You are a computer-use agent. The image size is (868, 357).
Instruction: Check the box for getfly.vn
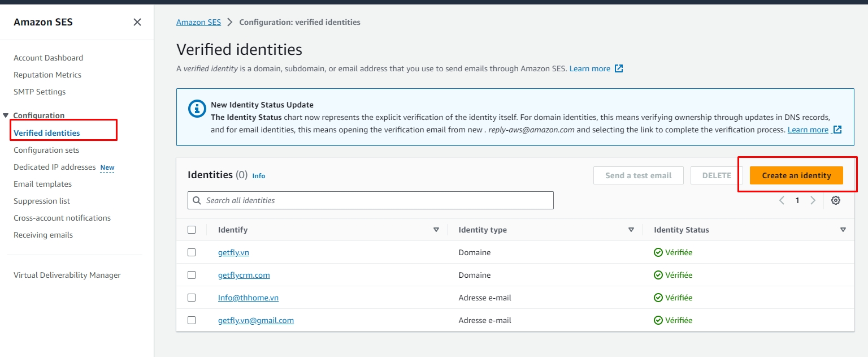pyautogui.click(x=192, y=252)
